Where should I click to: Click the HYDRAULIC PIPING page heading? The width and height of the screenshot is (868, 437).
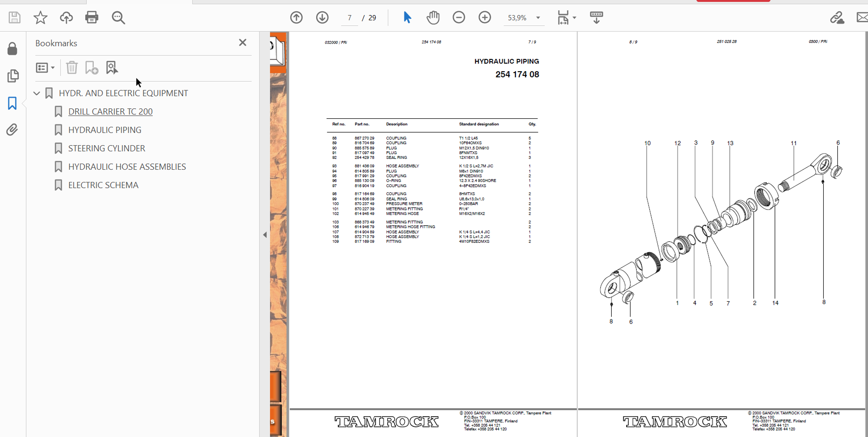click(x=507, y=61)
